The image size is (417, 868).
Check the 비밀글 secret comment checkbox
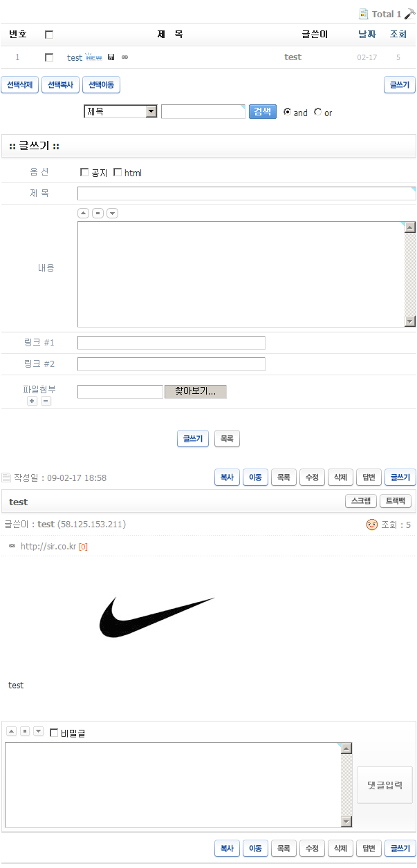pyautogui.click(x=54, y=733)
